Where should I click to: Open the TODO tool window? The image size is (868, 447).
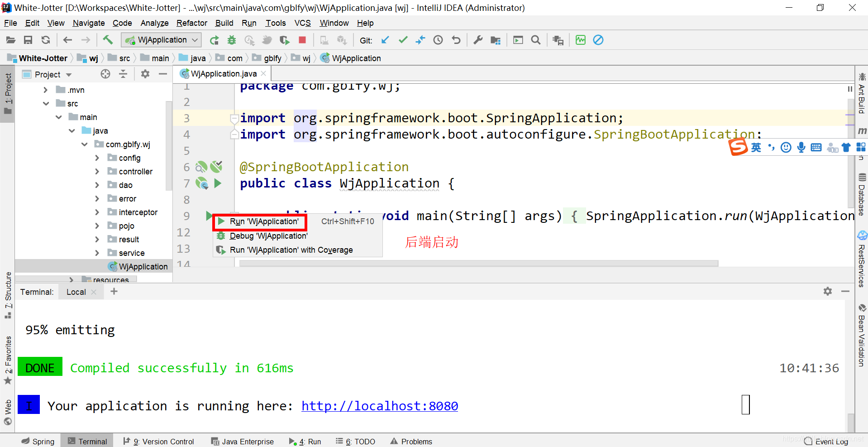pyautogui.click(x=355, y=442)
